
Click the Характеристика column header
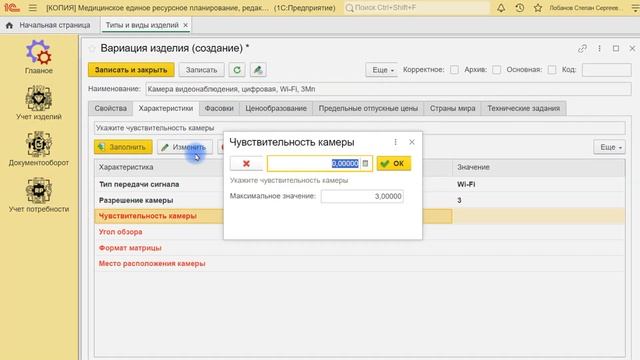point(273,167)
